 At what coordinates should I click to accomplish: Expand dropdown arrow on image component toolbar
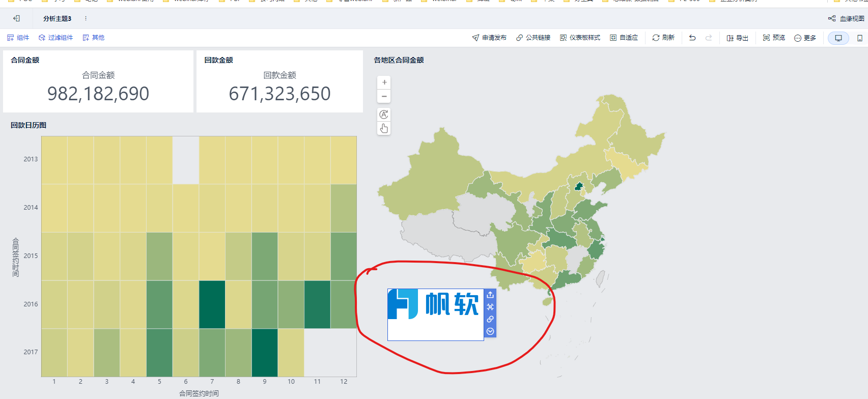coord(490,331)
